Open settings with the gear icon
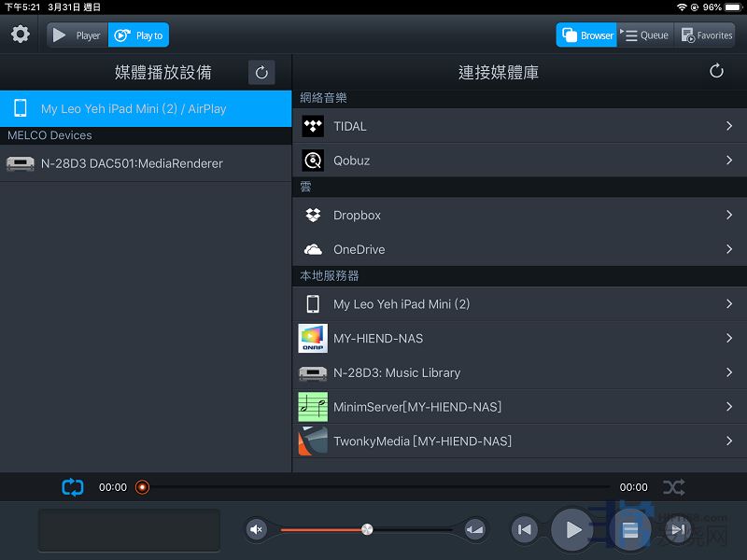The image size is (747, 560). coord(20,35)
